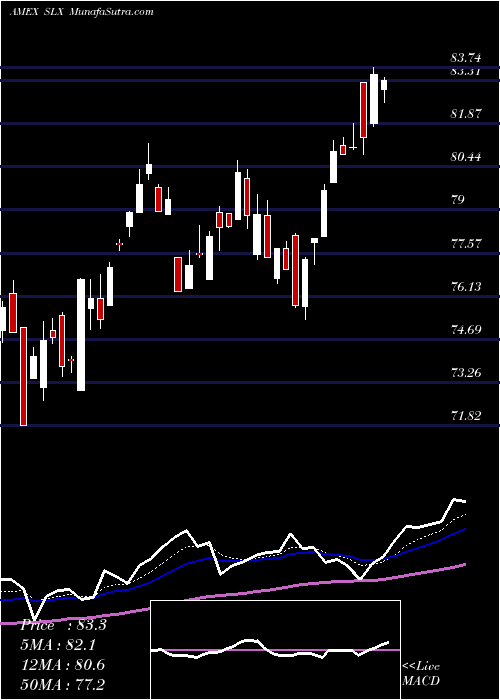
Task: Click the 50MA : 77.2 readout
Action: [x=62, y=684]
